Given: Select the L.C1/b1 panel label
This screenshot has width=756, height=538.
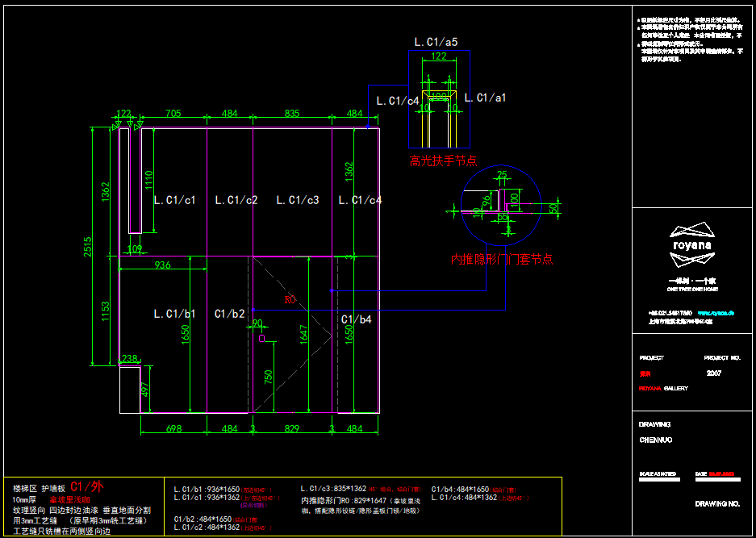Looking at the screenshot, I should click(175, 313).
